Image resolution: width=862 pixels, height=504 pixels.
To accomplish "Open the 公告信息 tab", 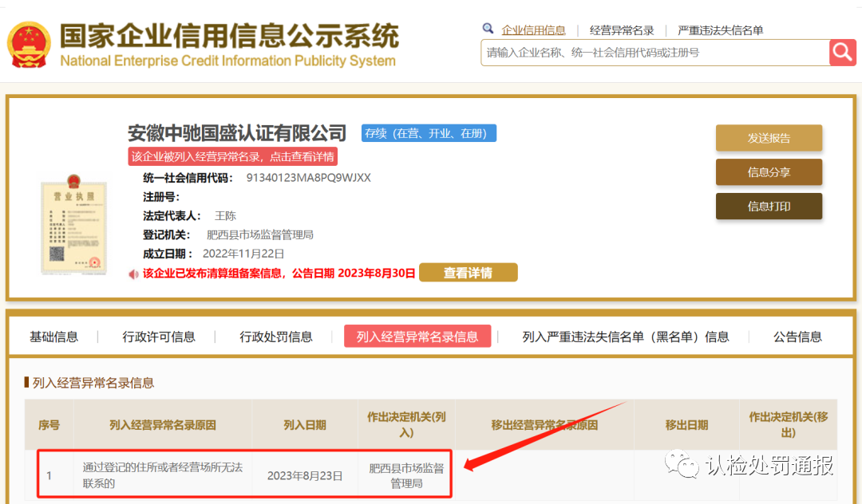I will [797, 337].
